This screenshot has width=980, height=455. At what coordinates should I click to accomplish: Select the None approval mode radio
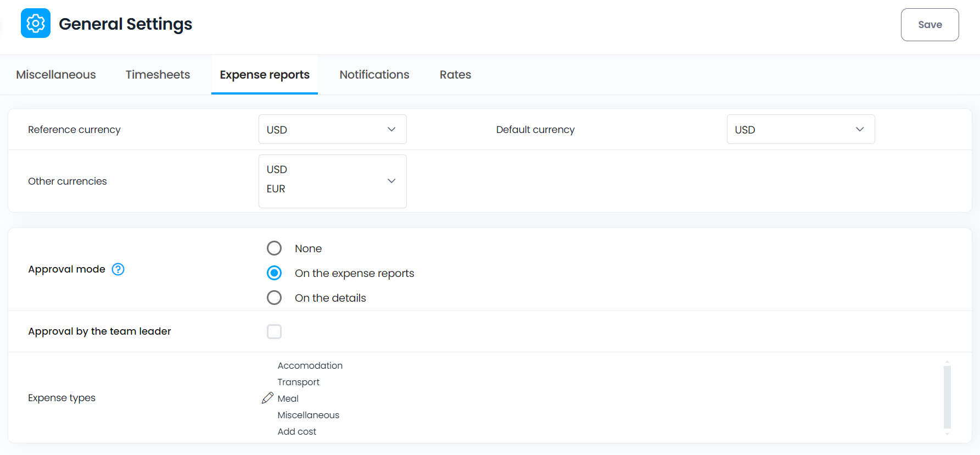pyautogui.click(x=274, y=248)
